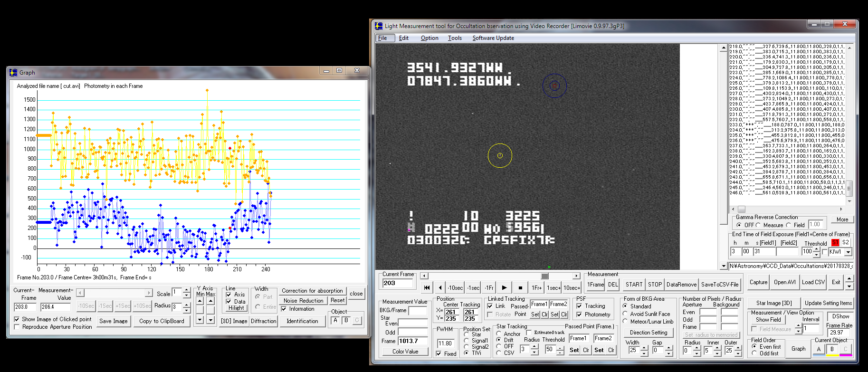
Task: Open the KIWI dropdown list
Action: coord(848,252)
